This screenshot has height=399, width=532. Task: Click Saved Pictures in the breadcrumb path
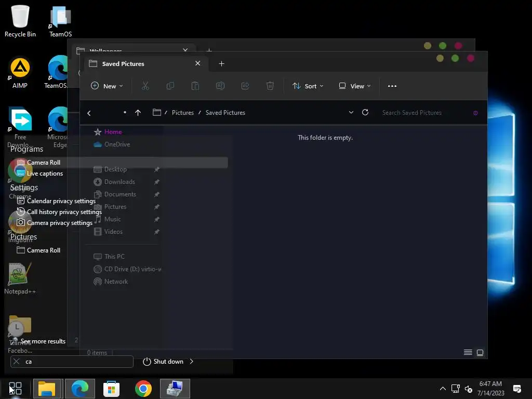click(x=225, y=113)
